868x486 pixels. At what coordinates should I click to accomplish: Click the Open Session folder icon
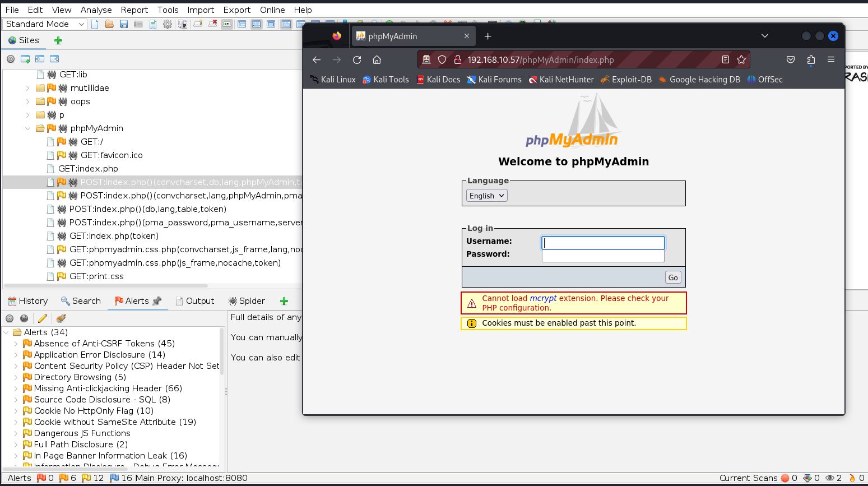click(109, 24)
